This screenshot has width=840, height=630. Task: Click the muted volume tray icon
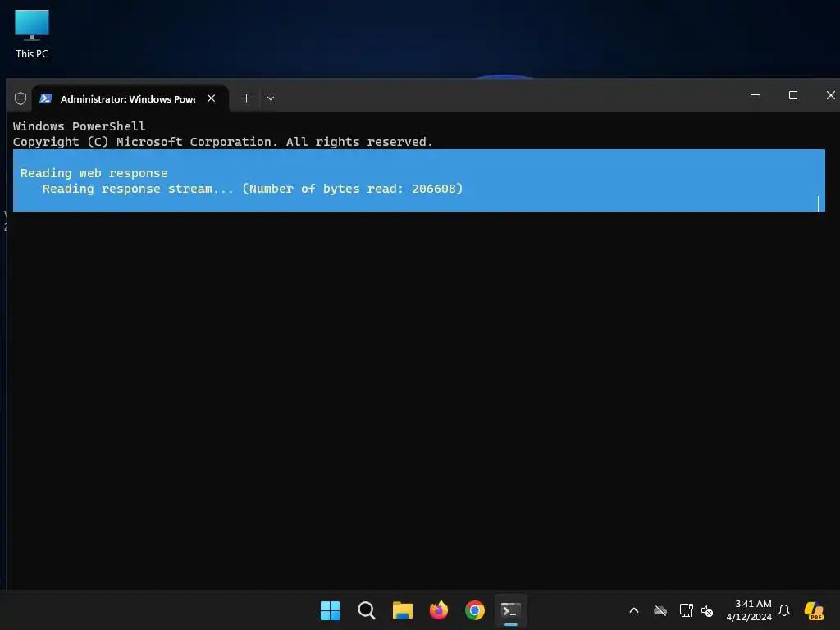(707, 610)
